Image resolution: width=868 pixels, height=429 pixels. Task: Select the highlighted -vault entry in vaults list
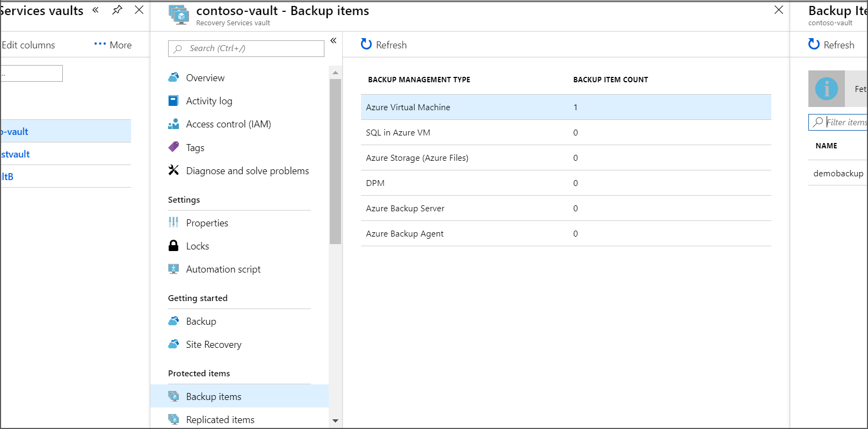pyautogui.click(x=66, y=131)
